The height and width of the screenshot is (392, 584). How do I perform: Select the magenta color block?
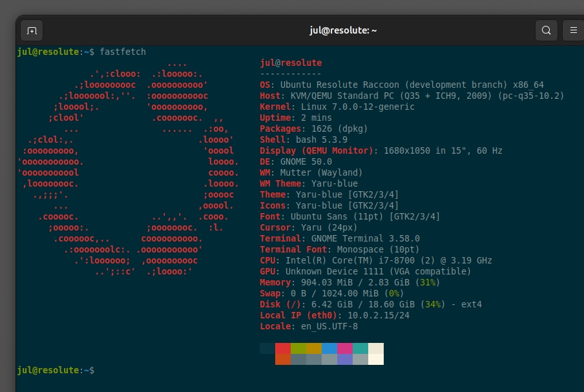coord(345,349)
